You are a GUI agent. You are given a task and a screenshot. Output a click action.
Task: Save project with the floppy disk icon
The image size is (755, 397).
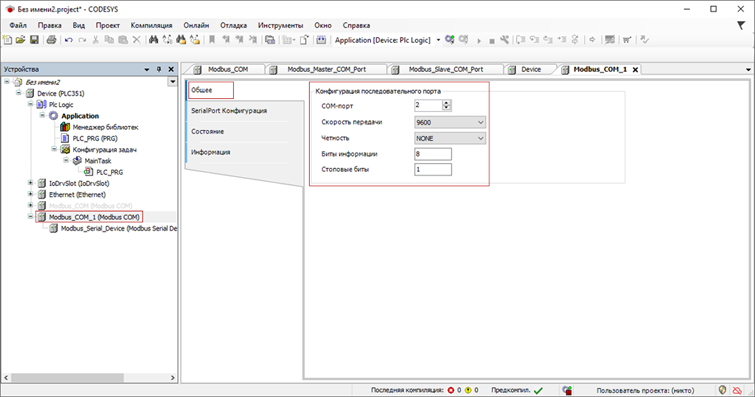pyautogui.click(x=34, y=40)
